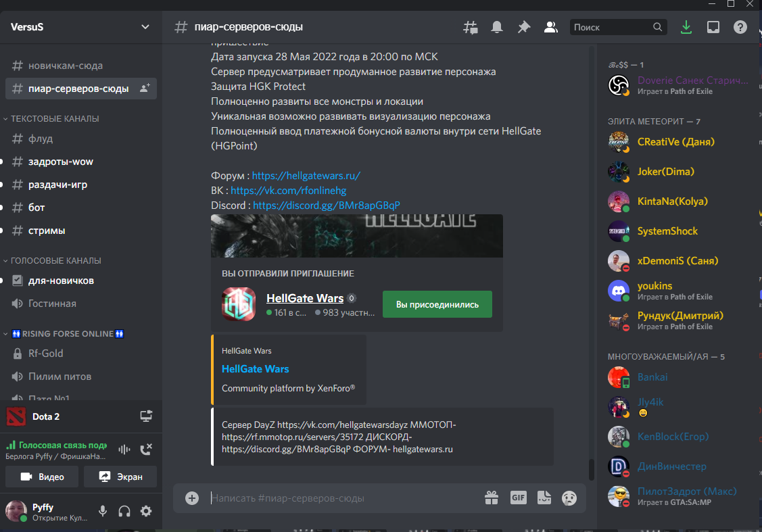Open the emoji picker
The image size is (762, 532).
(x=569, y=498)
